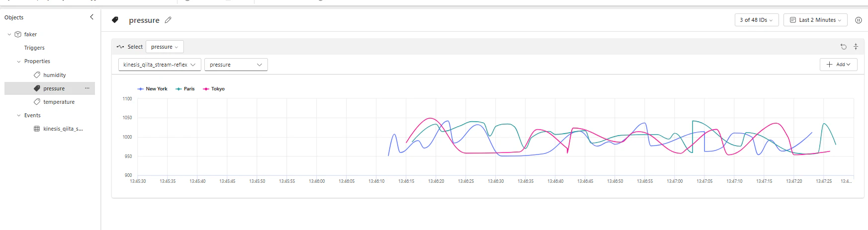Collapse the Select card with arrows icon
Screen dimensions: 868x230
pos(856,47)
